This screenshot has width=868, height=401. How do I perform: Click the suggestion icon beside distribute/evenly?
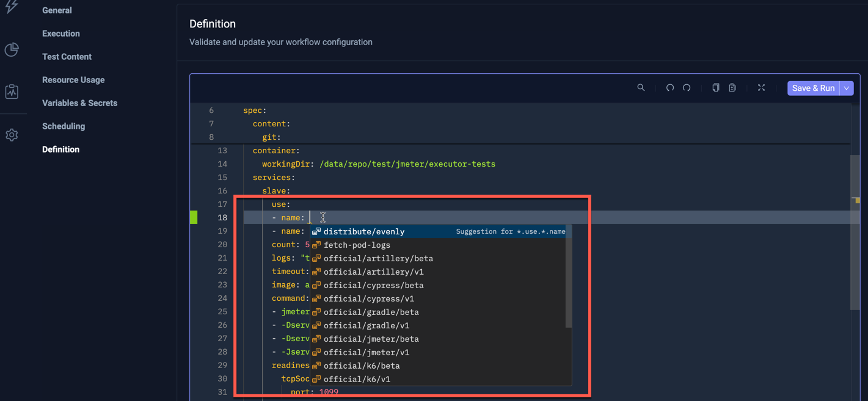coord(316,231)
